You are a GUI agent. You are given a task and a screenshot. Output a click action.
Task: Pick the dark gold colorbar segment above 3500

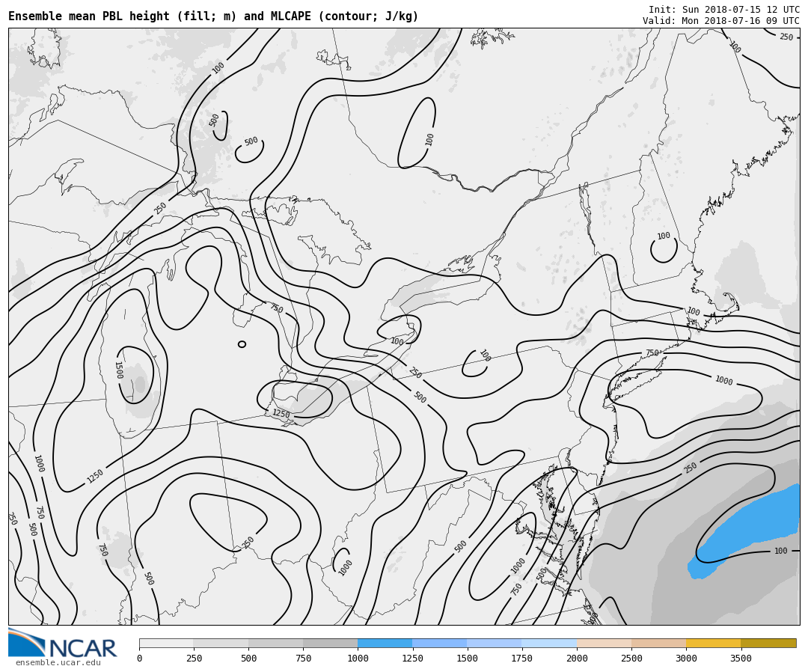(x=768, y=643)
